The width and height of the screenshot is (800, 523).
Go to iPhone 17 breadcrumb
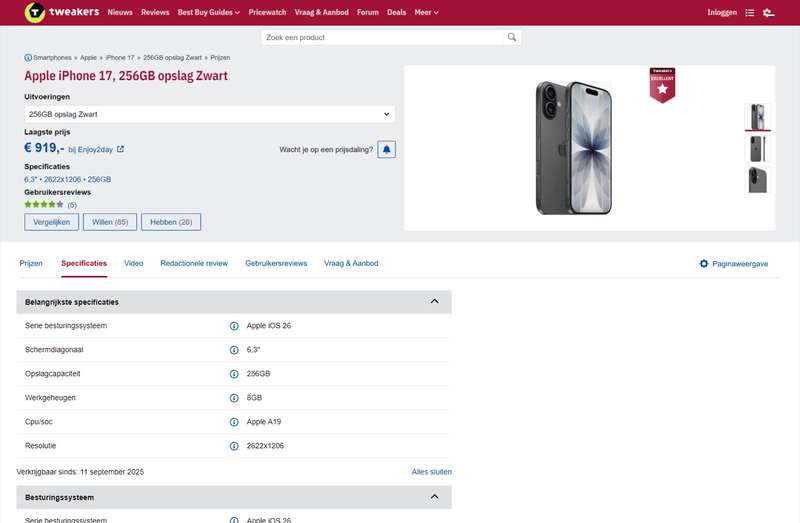[120, 58]
